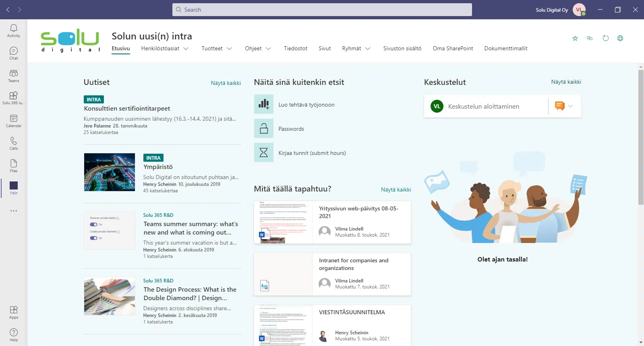
Task: Open Calls in the left sidebar
Action: [14, 143]
